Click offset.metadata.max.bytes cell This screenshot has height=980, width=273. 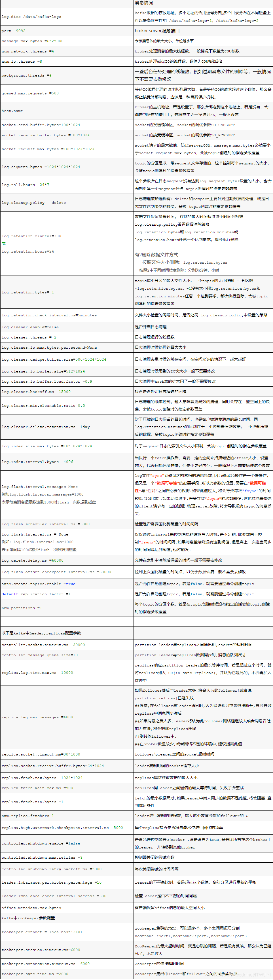click(67, 908)
